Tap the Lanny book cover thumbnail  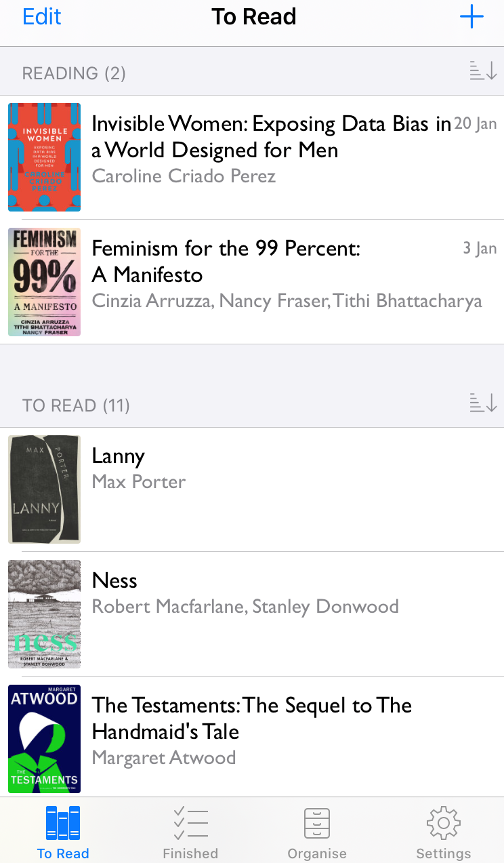coord(45,489)
